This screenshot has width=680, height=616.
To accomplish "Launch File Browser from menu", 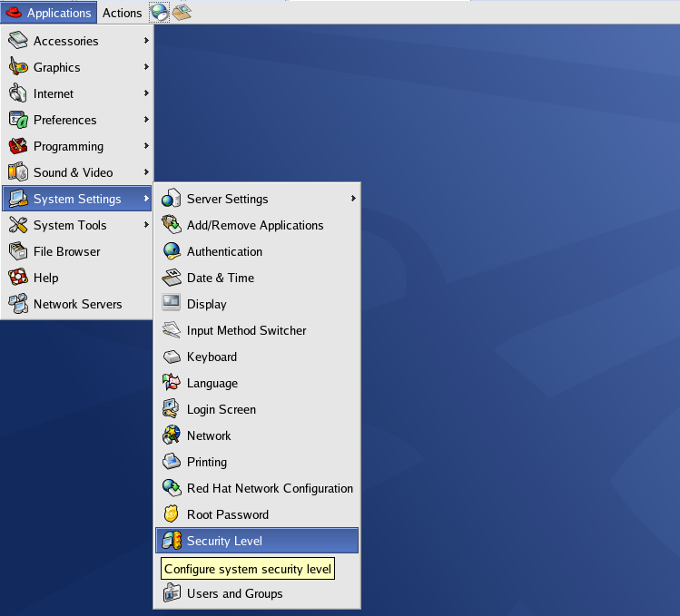I will (x=66, y=251).
